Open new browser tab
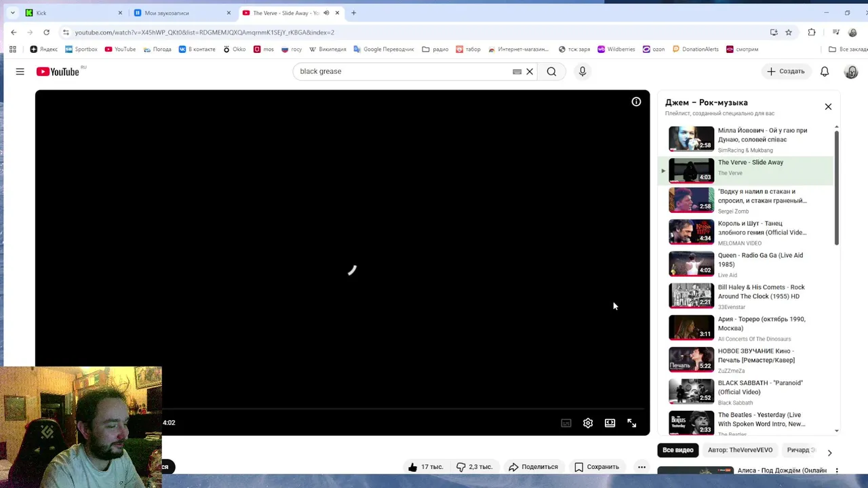Image resolution: width=868 pixels, height=488 pixels. (x=353, y=13)
